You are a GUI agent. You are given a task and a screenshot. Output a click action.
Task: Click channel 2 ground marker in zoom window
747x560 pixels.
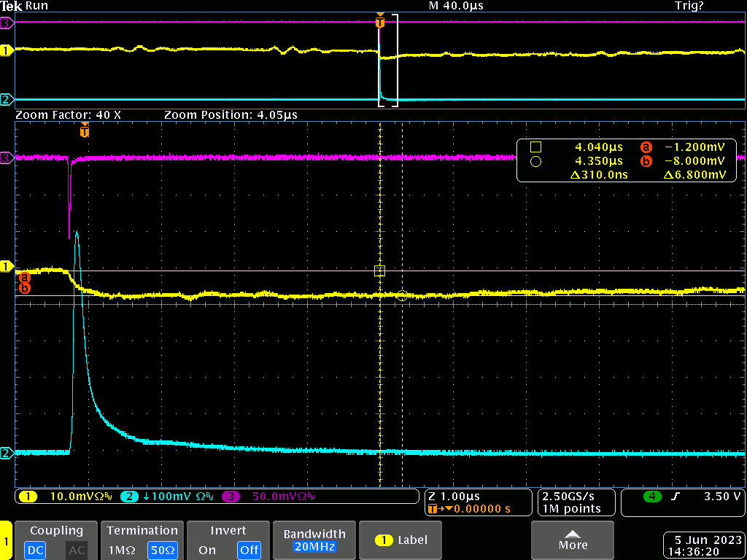click(x=7, y=453)
